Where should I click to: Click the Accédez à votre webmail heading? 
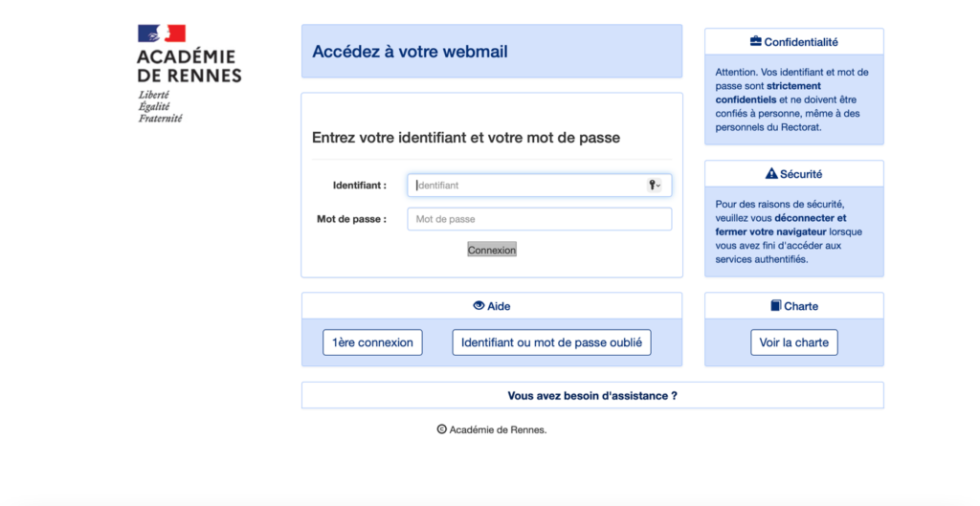click(410, 52)
